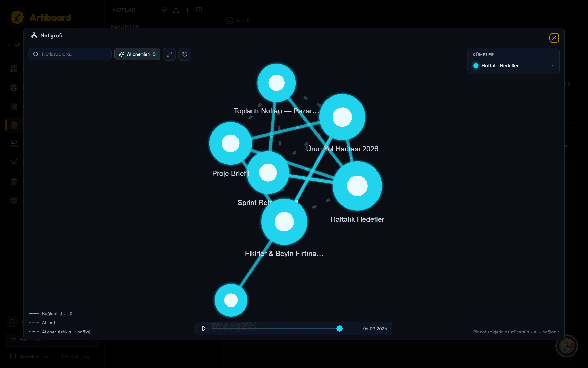The height and width of the screenshot is (368, 588).
Task: Click the 'Bir notu diğerinin üstüne sürükle' hint
Action: [516, 332]
